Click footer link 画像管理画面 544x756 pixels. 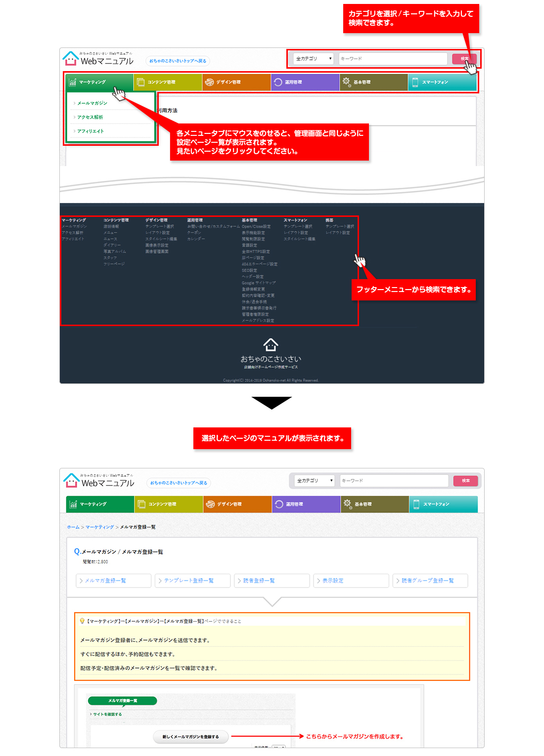tap(157, 252)
